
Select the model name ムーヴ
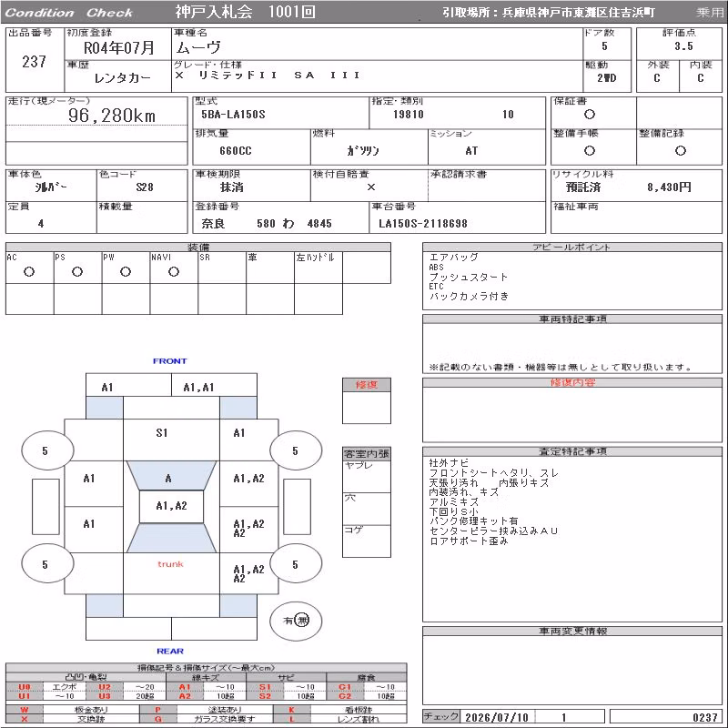(198, 47)
